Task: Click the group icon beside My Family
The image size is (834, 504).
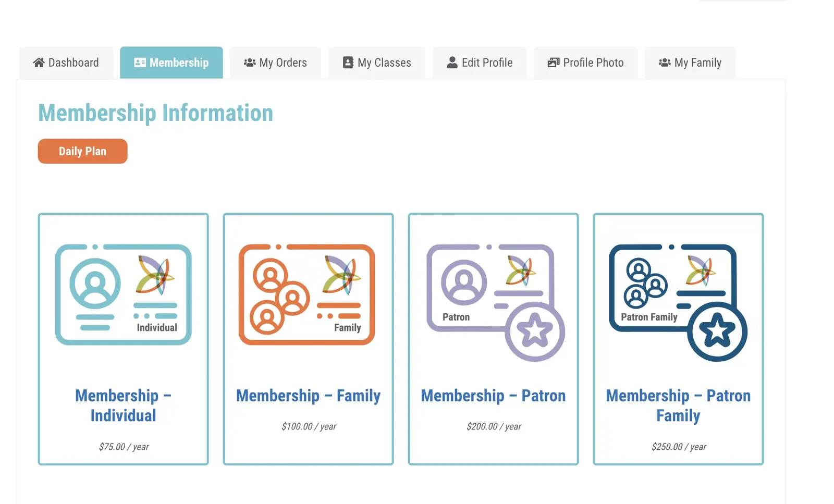Action: coord(665,63)
